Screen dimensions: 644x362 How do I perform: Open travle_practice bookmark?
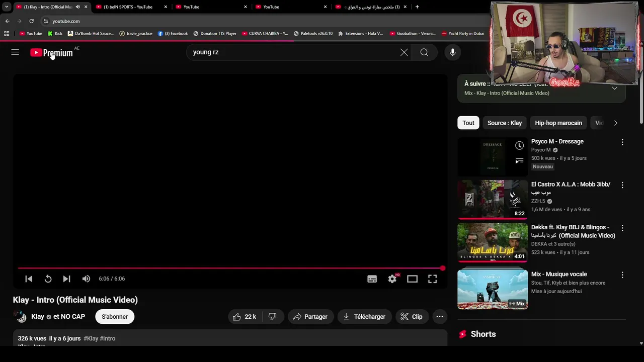[136, 34]
